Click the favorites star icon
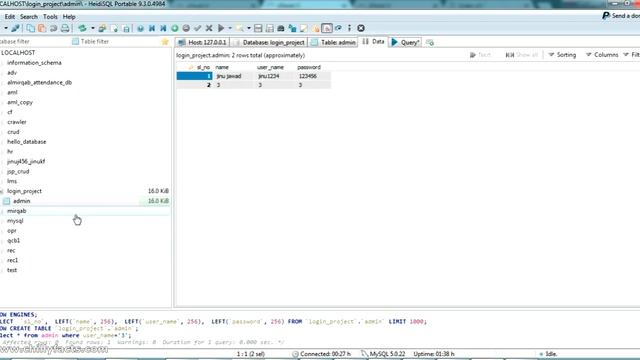The width and height of the screenshot is (640, 360). coord(165,42)
